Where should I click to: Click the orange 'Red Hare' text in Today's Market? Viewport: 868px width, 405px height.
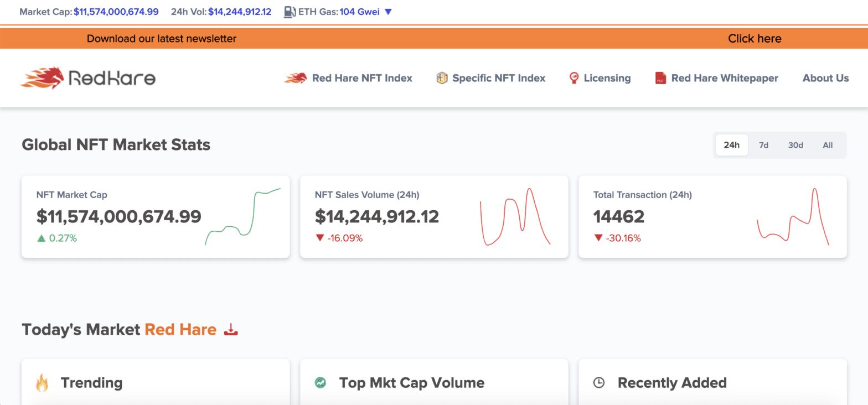pyautogui.click(x=180, y=330)
